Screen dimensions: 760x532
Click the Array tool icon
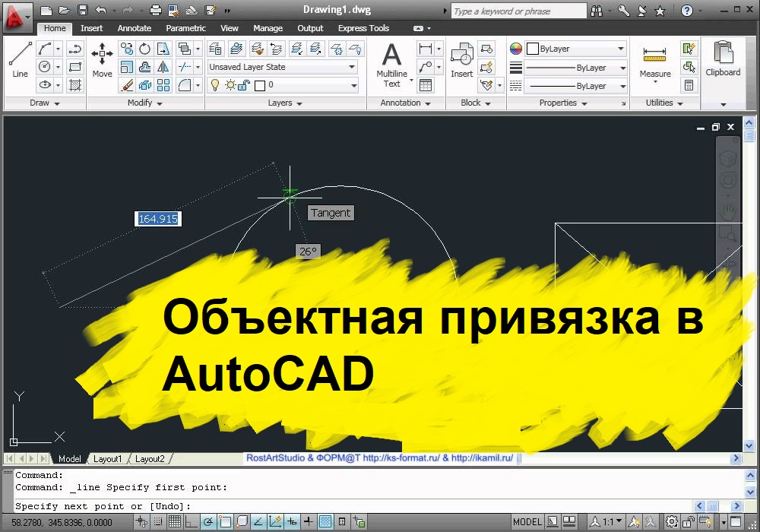pos(163,85)
